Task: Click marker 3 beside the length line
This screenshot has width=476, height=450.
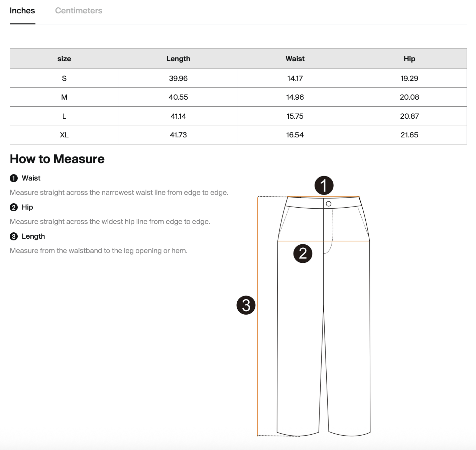Action: pos(246,305)
